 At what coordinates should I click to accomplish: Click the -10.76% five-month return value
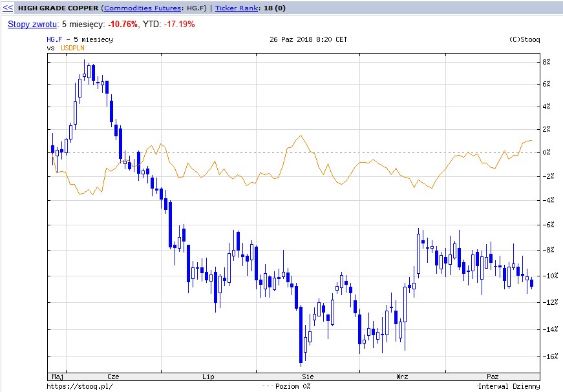click(123, 25)
